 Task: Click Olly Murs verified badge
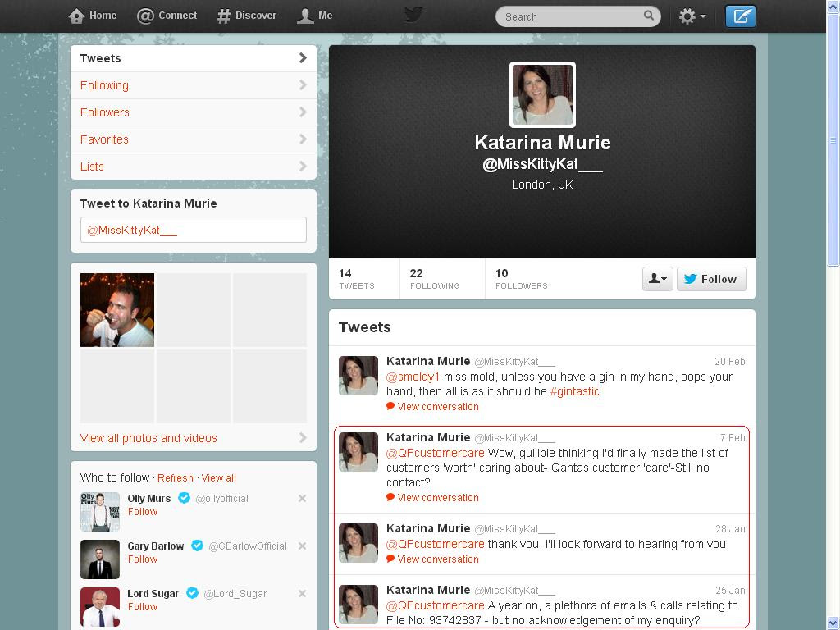pos(184,498)
